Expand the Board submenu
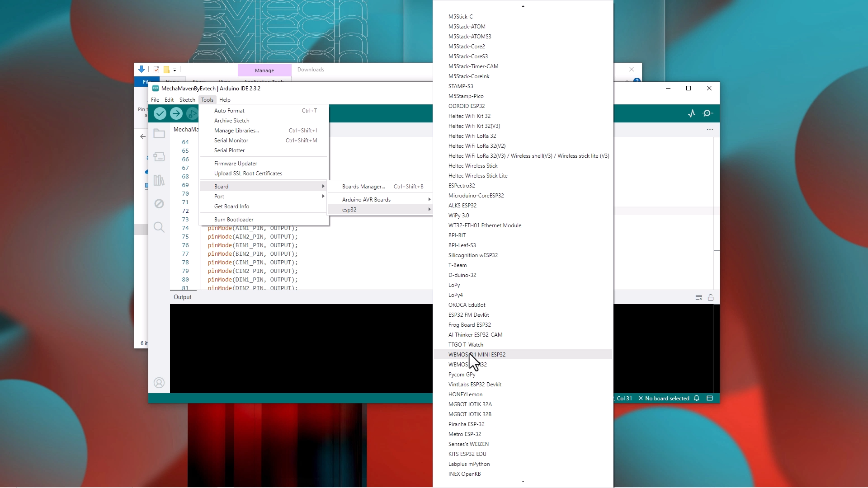868x488 pixels. (264, 186)
